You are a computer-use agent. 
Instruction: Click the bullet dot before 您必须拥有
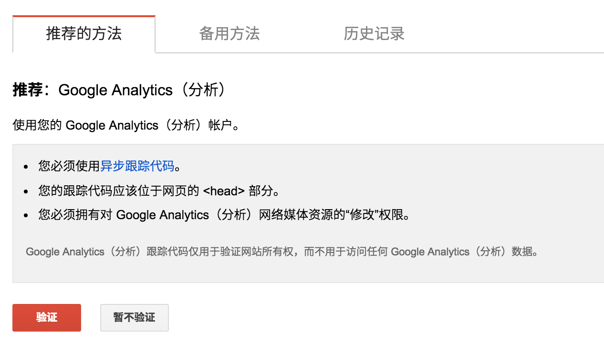26,216
